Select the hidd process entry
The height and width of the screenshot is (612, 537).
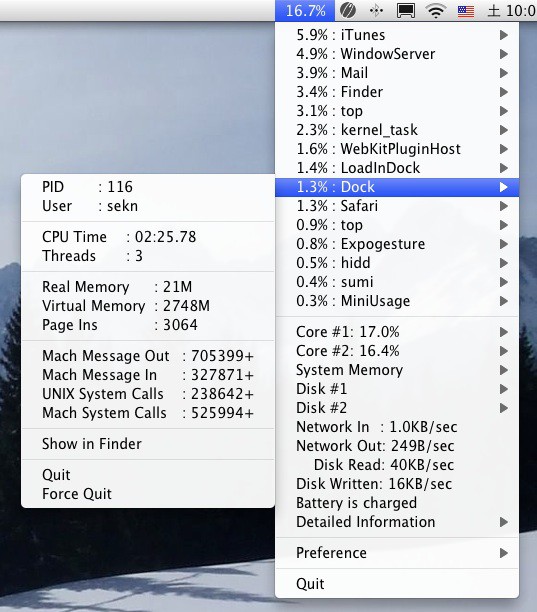397,263
